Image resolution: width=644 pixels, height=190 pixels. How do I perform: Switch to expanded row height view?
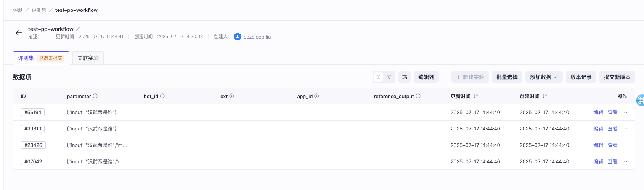click(389, 77)
